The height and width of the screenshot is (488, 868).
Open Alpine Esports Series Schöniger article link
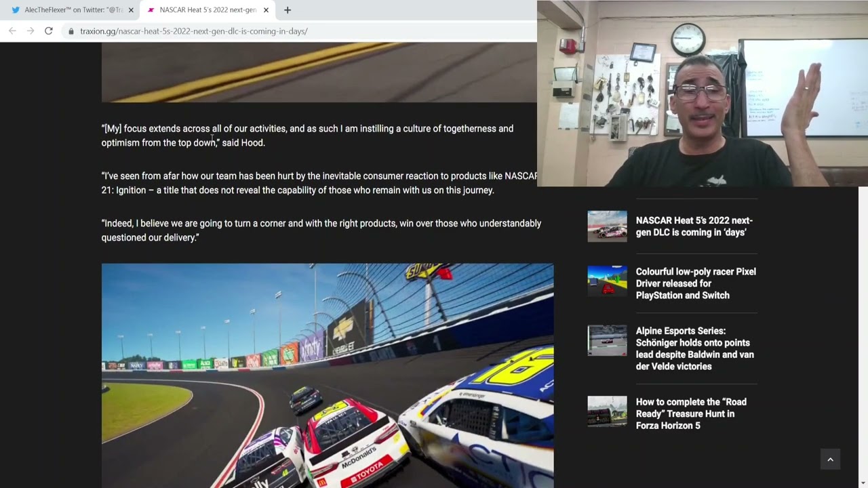pyautogui.click(x=695, y=348)
